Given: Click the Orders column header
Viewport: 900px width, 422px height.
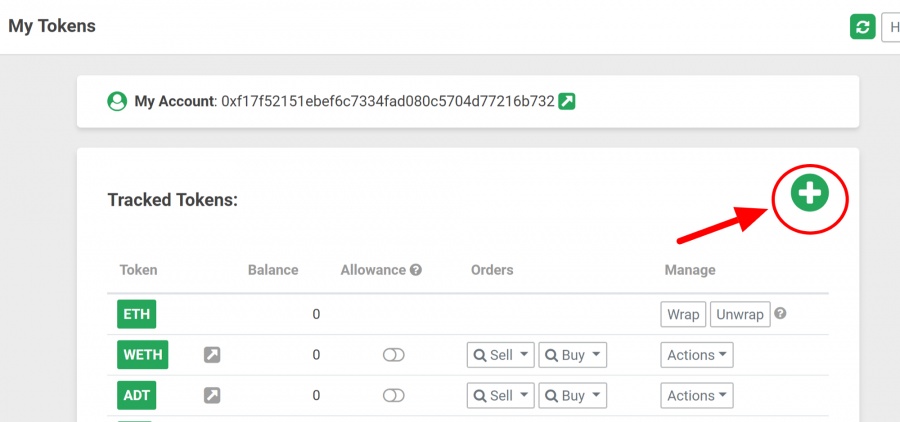Looking at the screenshot, I should tap(492, 270).
